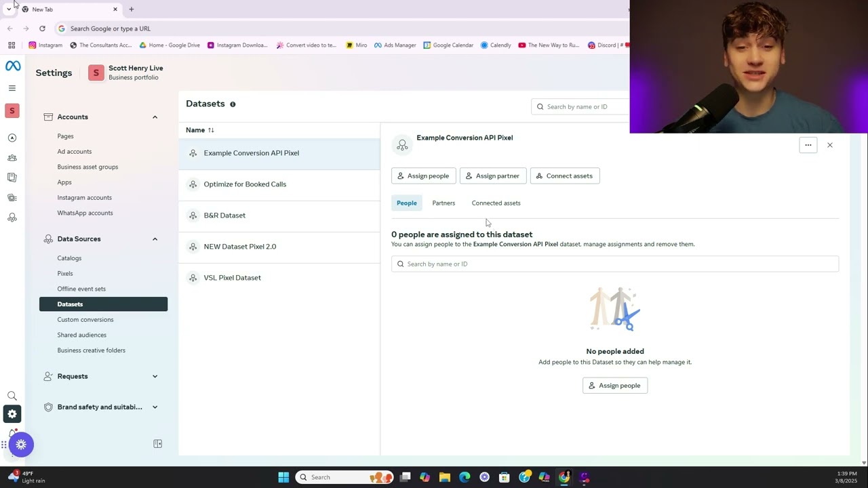Expand Brand safety and suitability section
868x488 pixels.
pyautogui.click(x=155, y=407)
